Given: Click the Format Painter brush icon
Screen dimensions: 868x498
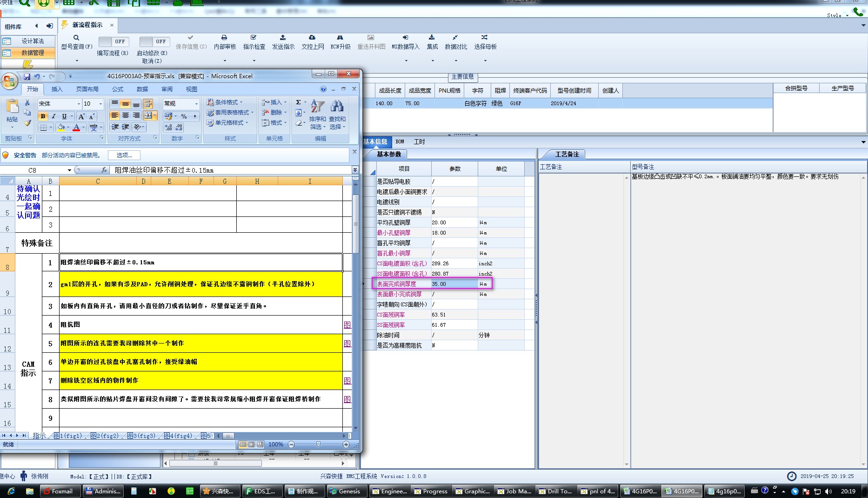Looking at the screenshot, I should click(x=27, y=123).
